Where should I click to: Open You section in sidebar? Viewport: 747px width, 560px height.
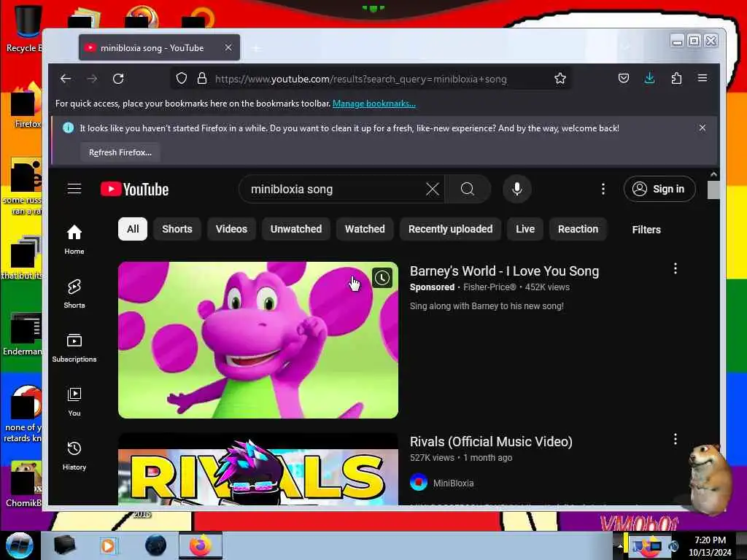click(x=74, y=402)
